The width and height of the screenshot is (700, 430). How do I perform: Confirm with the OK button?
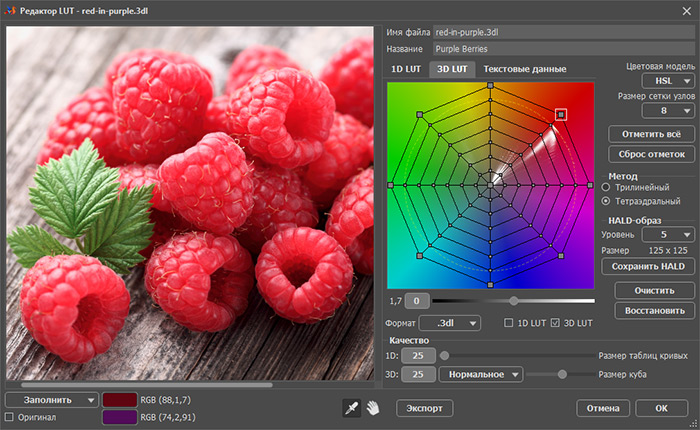tap(662, 408)
